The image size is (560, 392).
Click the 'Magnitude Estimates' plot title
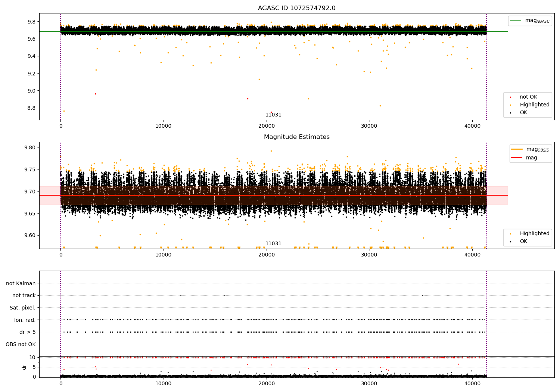(x=296, y=137)
